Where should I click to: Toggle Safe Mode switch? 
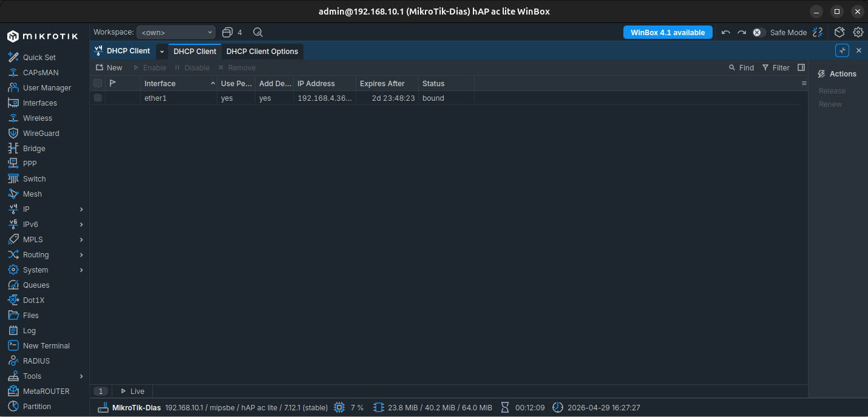[759, 32]
